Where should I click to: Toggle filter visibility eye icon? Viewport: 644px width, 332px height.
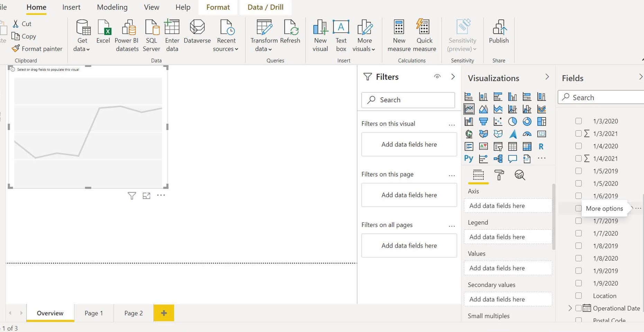(437, 77)
